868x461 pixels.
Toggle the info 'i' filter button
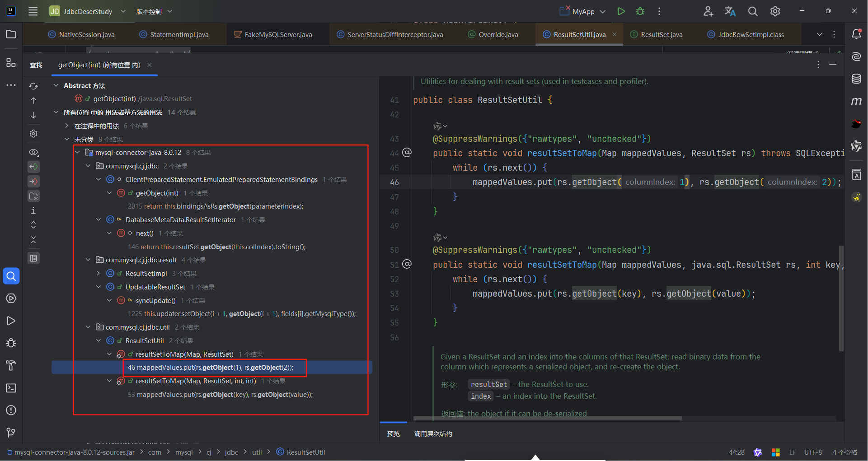click(x=33, y=210)
